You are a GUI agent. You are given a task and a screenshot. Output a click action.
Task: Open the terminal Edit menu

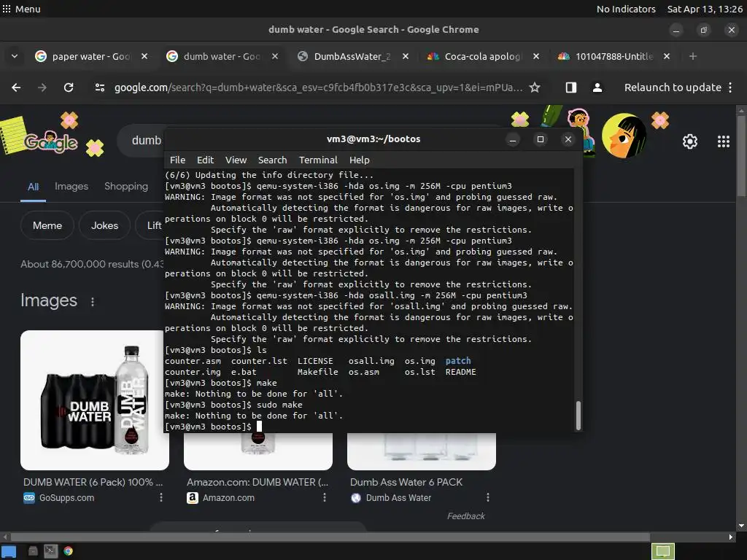click(x=205, y=160)
